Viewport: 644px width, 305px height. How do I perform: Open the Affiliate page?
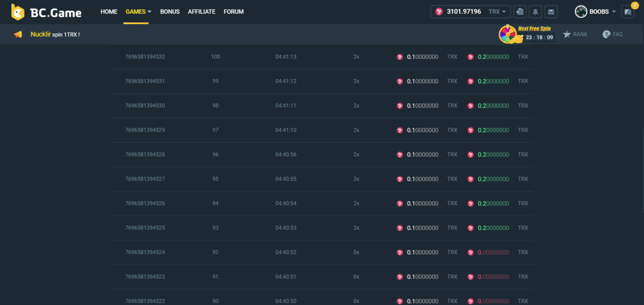(201, 12)
